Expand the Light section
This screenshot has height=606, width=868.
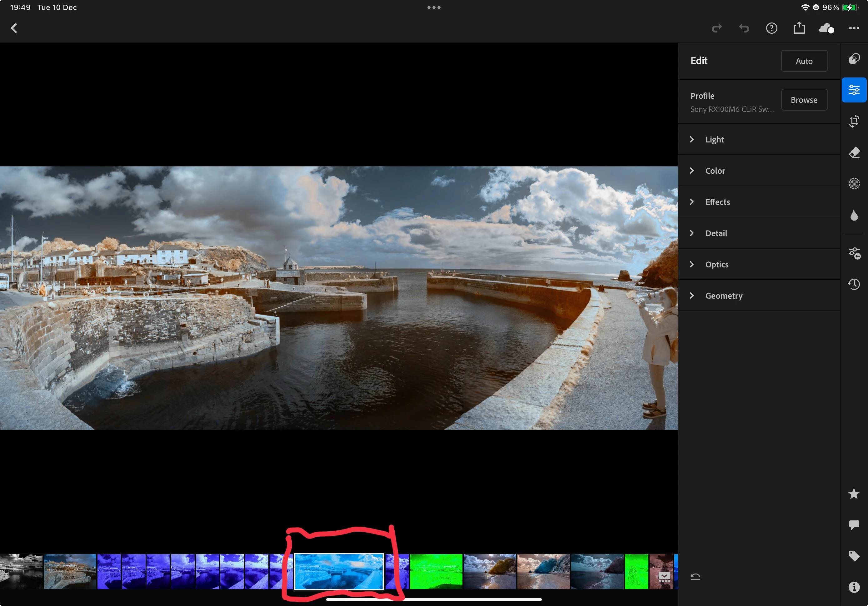[714, 139]
